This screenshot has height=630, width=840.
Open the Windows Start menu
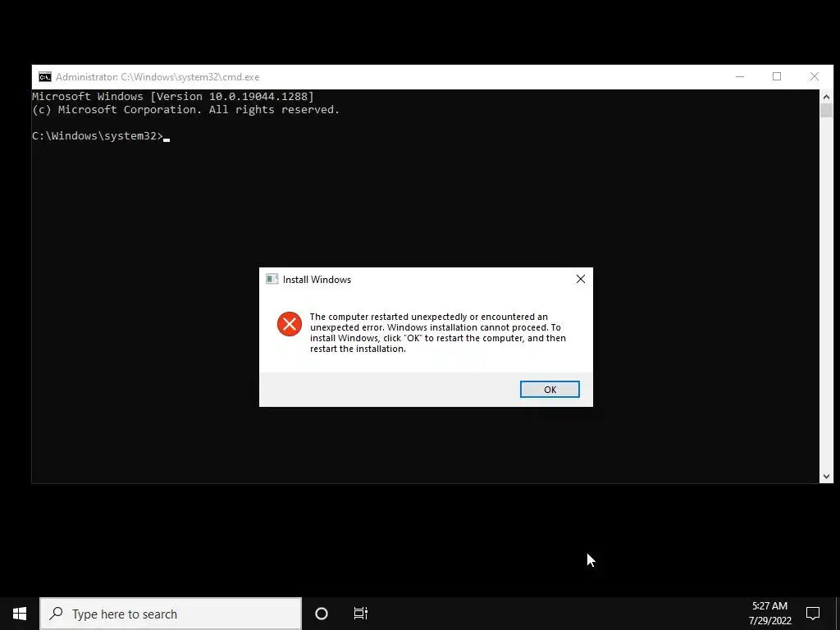pyautogui.click(x=20, y=614)
